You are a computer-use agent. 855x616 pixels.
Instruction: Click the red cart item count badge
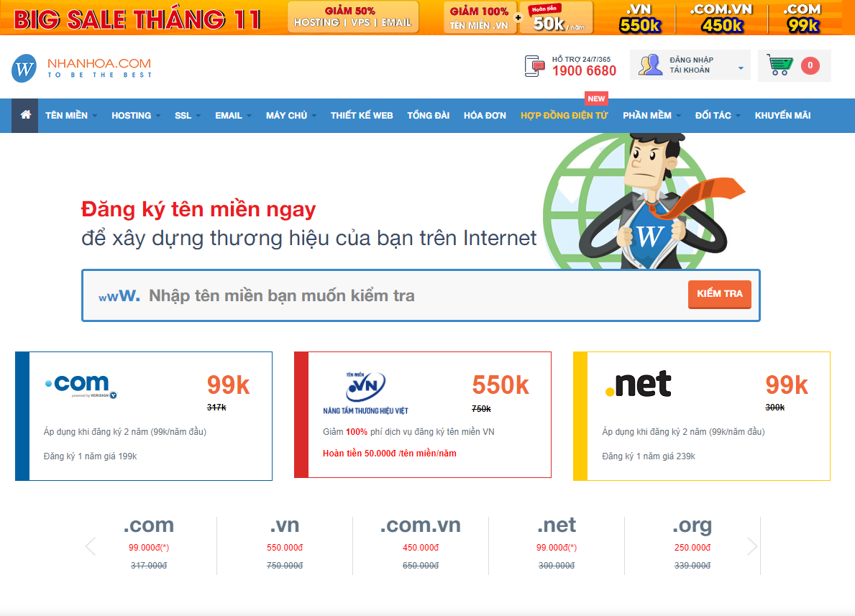pos(810,65)
